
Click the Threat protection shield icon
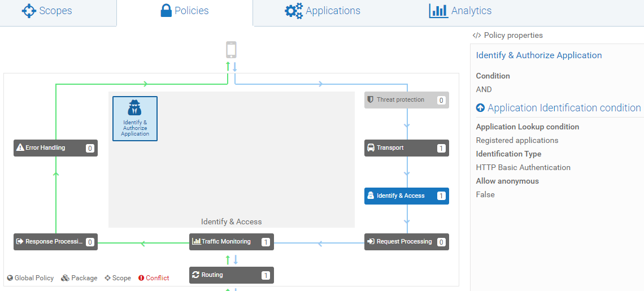(x=370, y=99)
